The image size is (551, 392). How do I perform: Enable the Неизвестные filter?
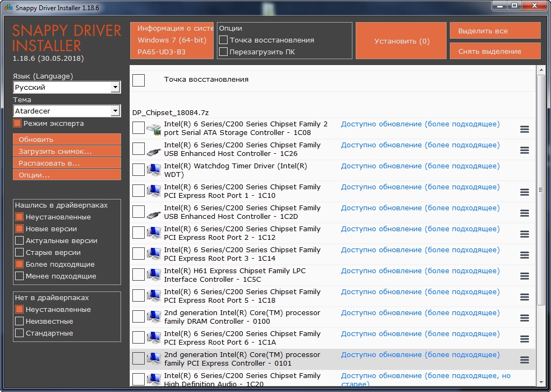tap(19, 322)
